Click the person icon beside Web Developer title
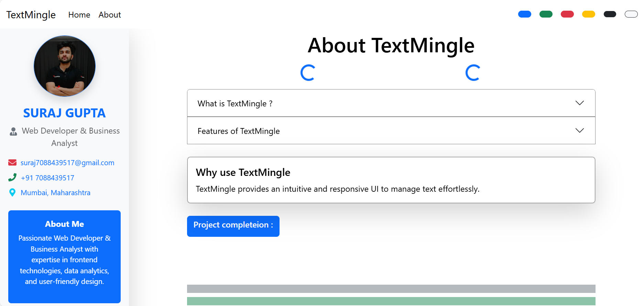This screenshot has height=306, width=644. [13, 131]
